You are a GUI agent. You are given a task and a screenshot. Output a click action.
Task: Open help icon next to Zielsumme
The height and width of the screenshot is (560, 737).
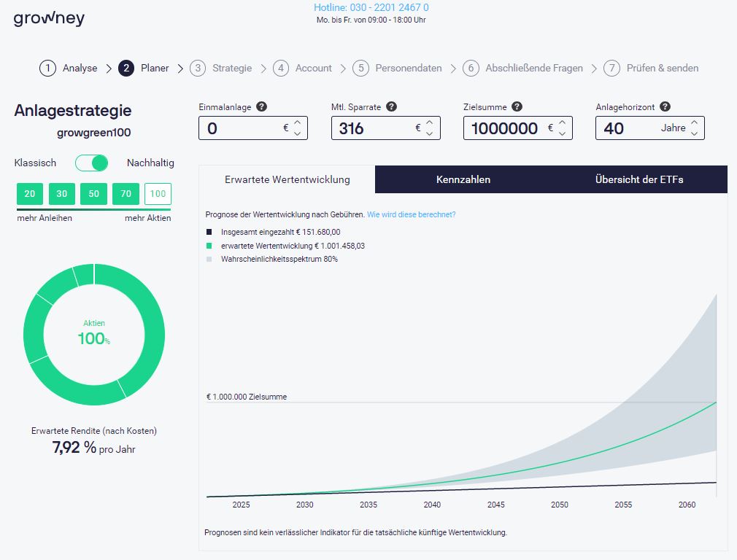point(517,106)
